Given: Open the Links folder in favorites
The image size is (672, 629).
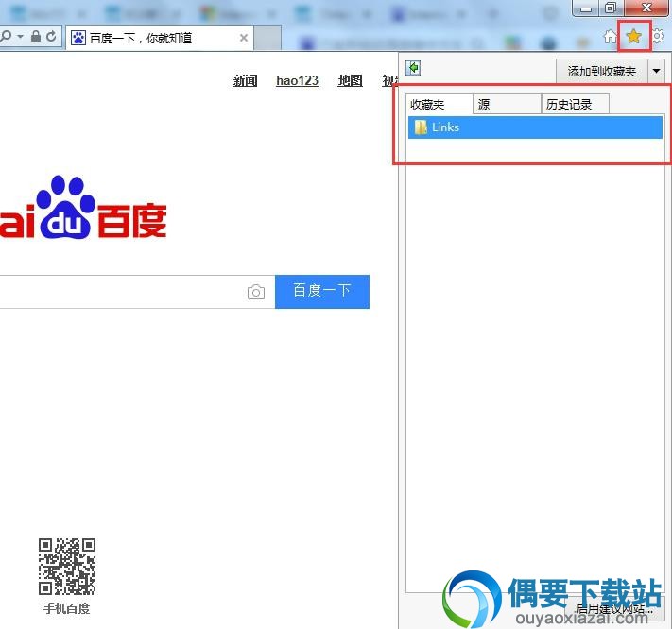Looking at the screenshot, I should 535,127.
